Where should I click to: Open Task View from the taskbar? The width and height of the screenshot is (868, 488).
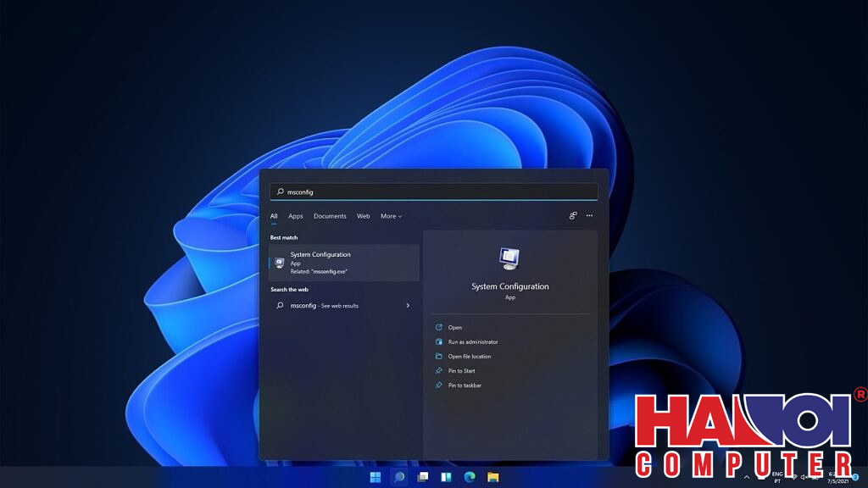tap(421, 475)
